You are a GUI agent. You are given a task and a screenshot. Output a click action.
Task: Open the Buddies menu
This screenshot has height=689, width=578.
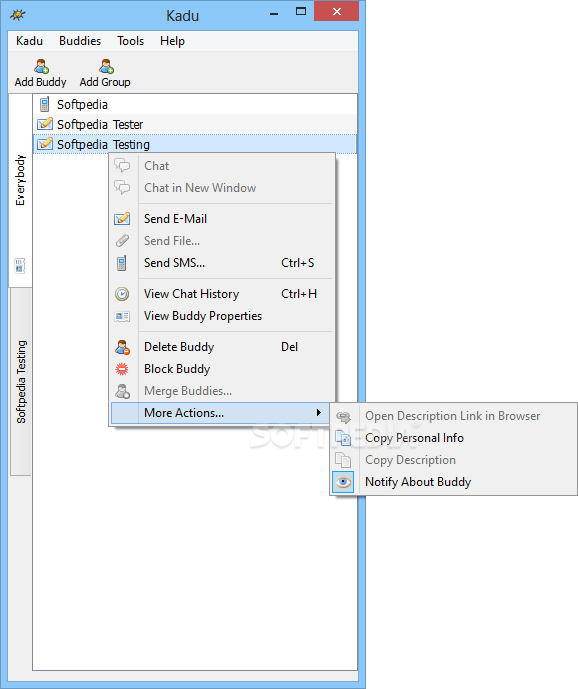(80, 41)
